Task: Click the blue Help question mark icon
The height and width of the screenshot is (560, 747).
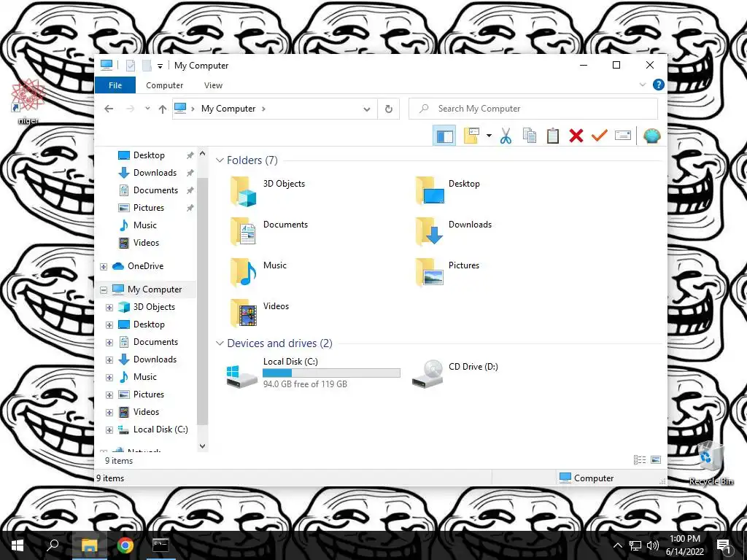Action: coord(658,85)
